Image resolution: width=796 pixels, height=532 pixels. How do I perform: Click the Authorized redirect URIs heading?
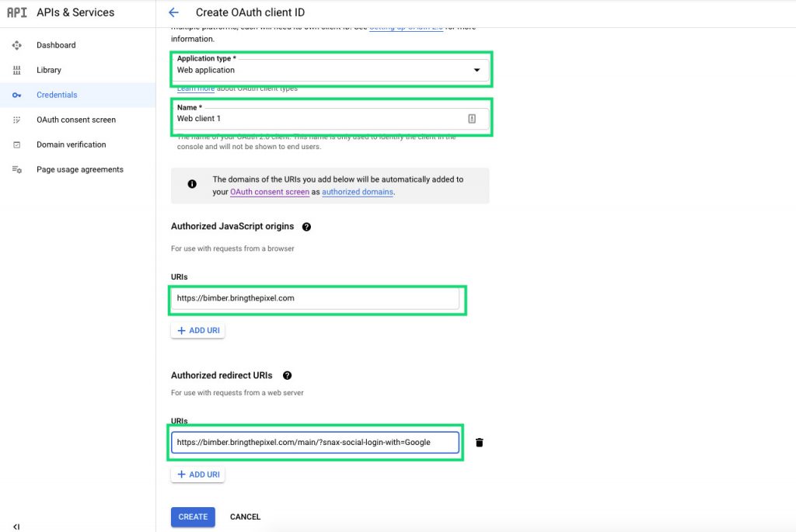pos(222,375)
